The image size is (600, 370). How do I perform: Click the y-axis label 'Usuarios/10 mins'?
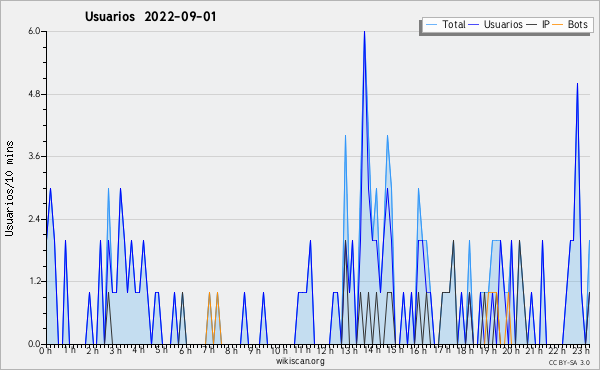tap(9, 189)
